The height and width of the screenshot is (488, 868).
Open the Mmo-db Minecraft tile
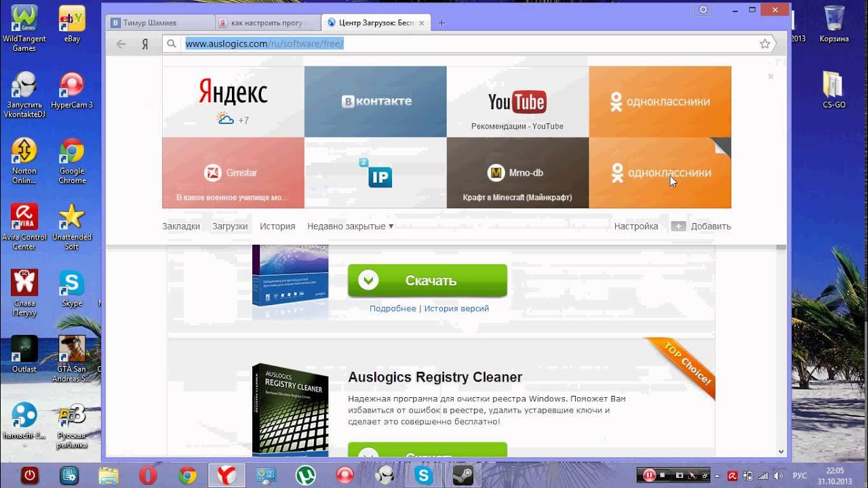pos(517,173)
